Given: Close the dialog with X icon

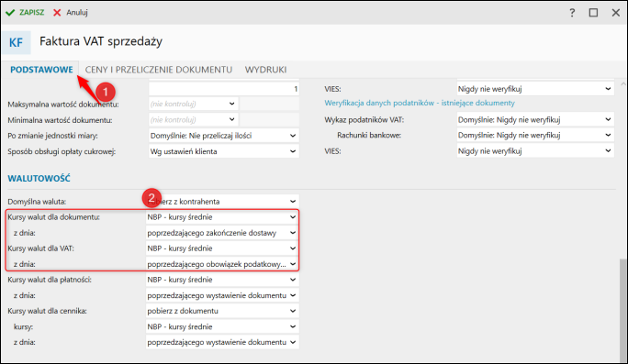Looking at the screenshot, I should click(x=615, y=13).
